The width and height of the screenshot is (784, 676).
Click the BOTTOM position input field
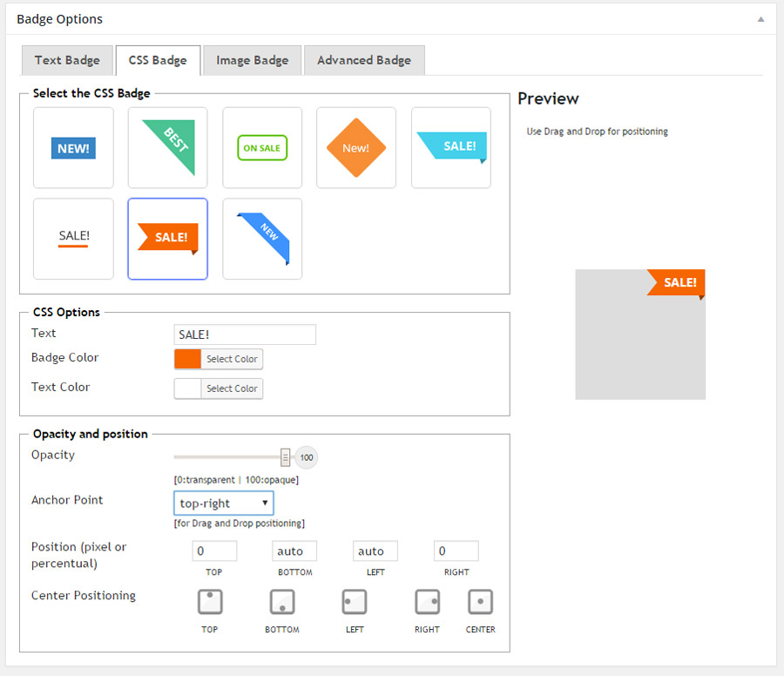pyautogui.click(x=294, y=551)
